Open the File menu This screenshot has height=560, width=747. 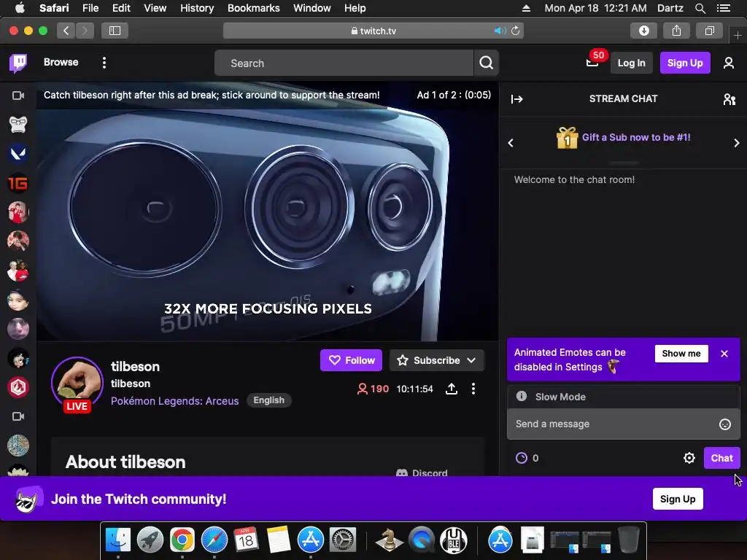tap(90, 8)
